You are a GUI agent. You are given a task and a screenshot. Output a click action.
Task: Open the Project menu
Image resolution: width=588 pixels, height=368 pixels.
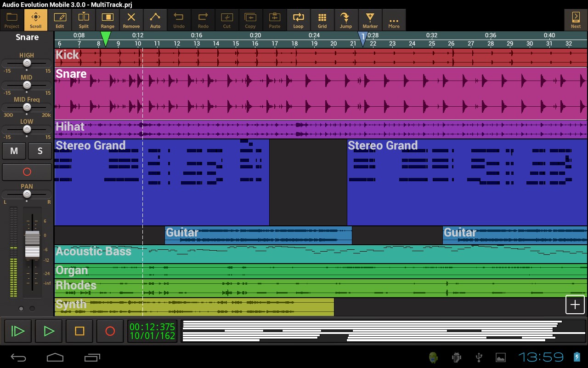[11, 20]
